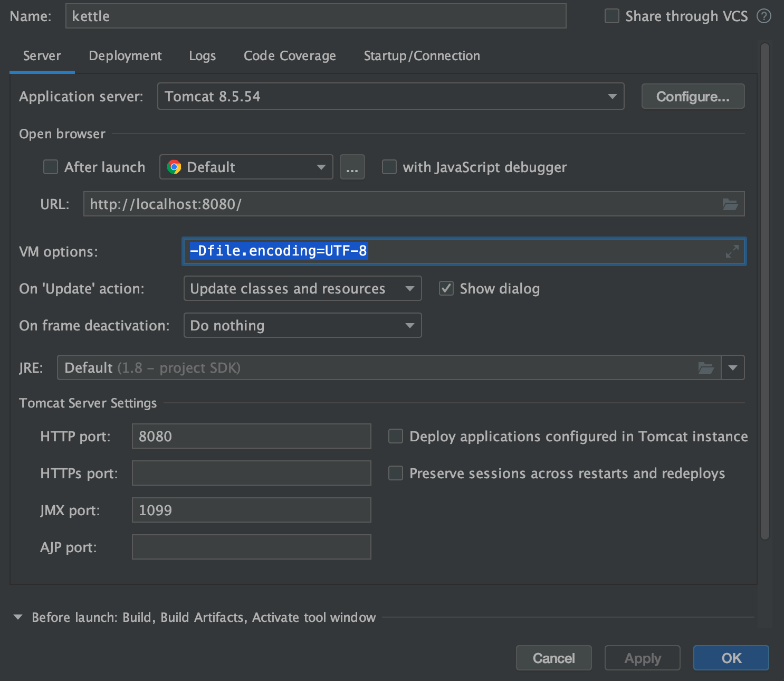The height and width of the screenshot is (681, 784).
Task: Click the empty HTTPs port field
Action: click(x=252, y=473)
